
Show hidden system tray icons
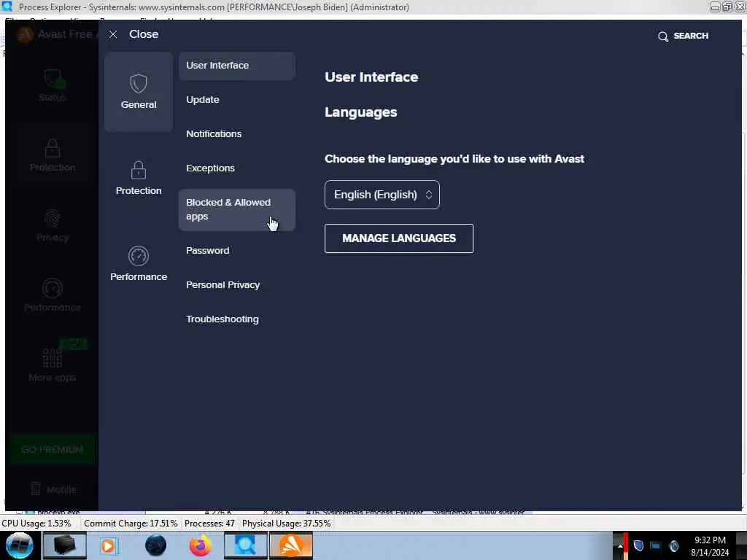click(x=619, y=546)
